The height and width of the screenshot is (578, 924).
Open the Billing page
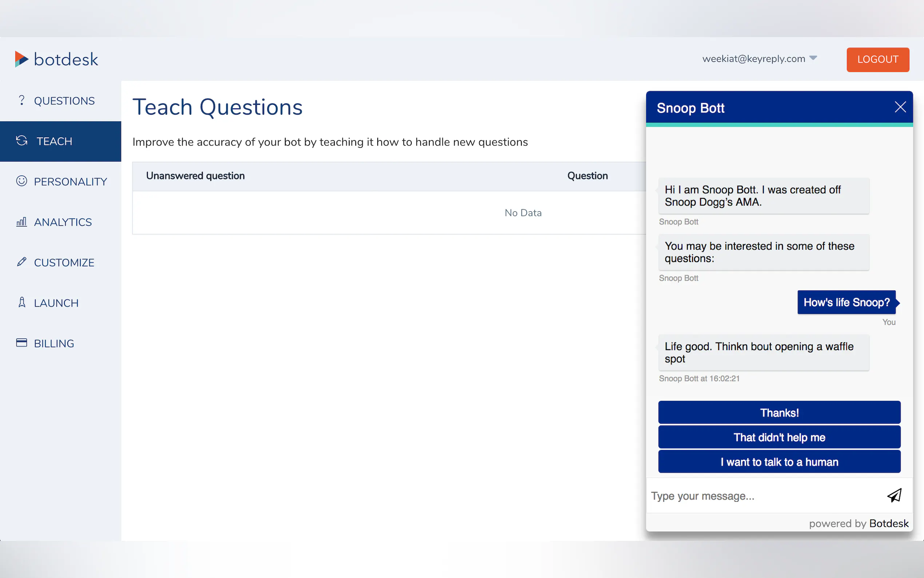click(54, 344)
